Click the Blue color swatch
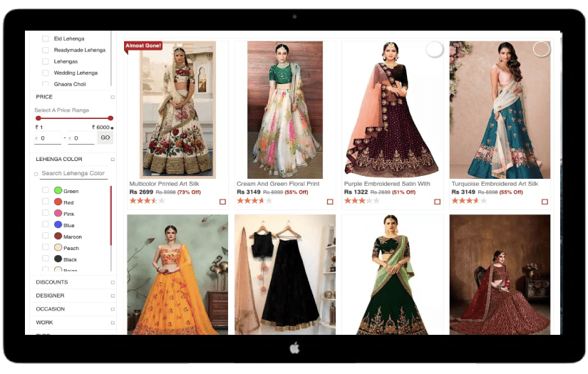The image size is (588, 374). coord(58,224)
